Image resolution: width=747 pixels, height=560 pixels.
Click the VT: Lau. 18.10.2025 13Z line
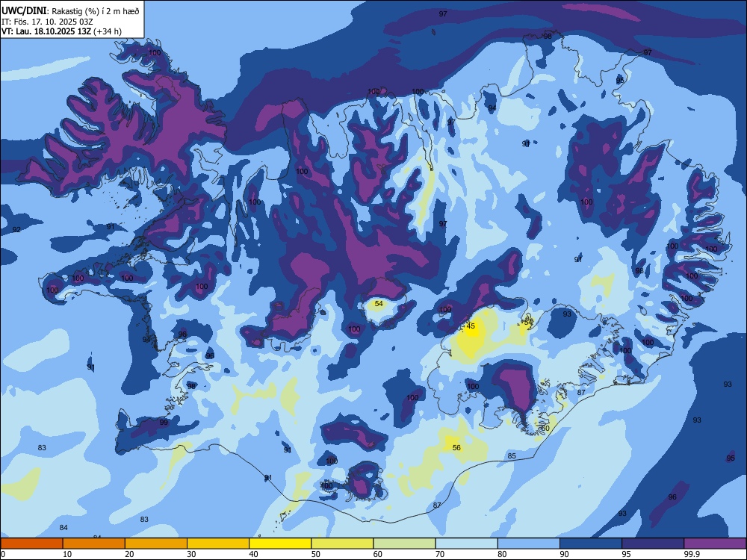(x=61, y=31)
